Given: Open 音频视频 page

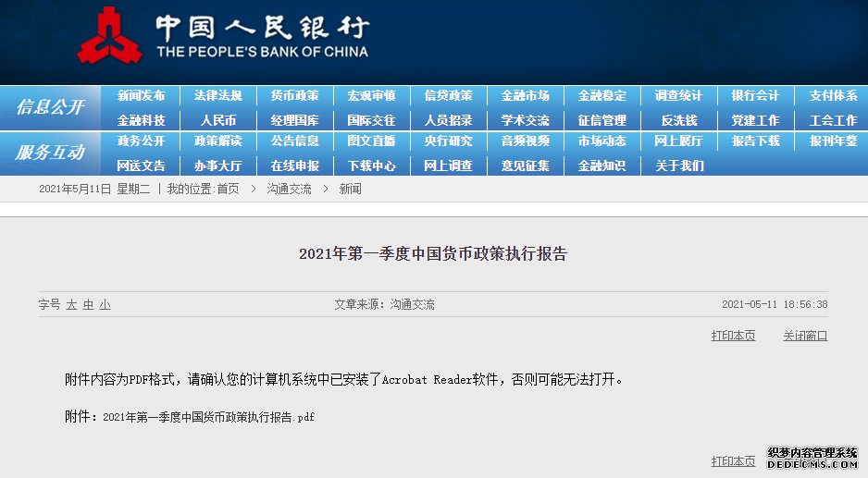Looking at the screenshot, I should pos(526,141).
